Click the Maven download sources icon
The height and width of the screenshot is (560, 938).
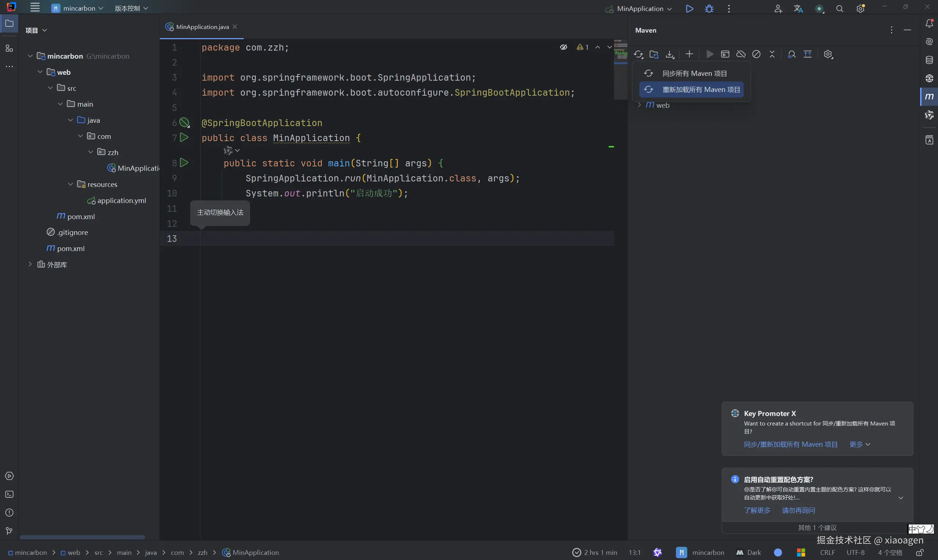tap(670, 54)
